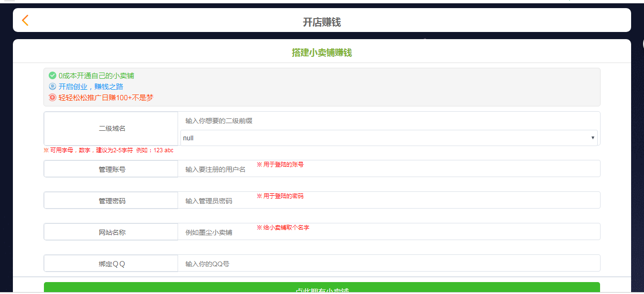Click the 输入要注册的用户名 field
Viewport: 644px width, 294px height.
pos(389,169)
